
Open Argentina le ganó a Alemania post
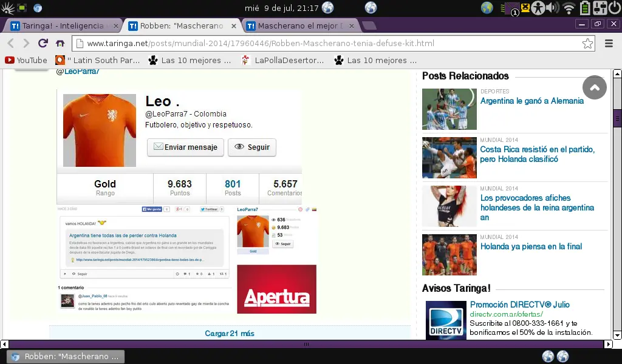[532, 101]
